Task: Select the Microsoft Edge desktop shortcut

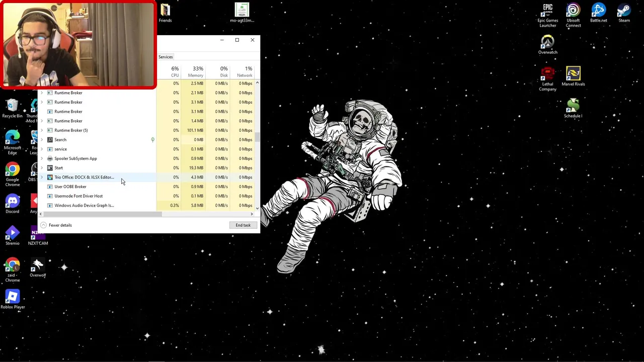Action: (12, 143)
